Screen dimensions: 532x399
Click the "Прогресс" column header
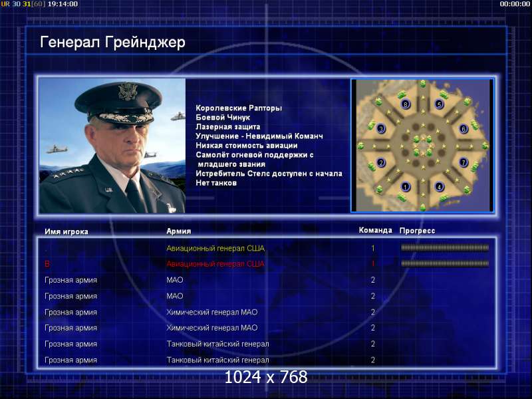pos(418,231)
